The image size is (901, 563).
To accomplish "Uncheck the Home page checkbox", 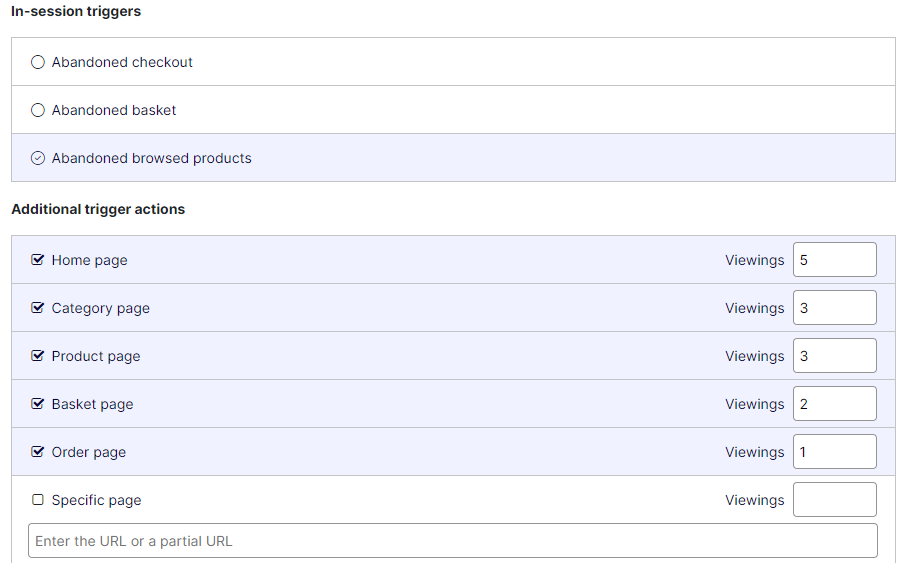I will (x=38, y=260).
